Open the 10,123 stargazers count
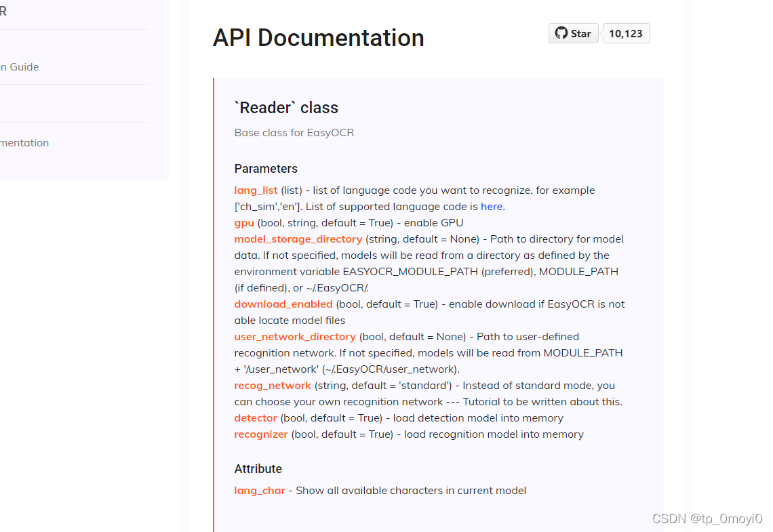 626,33
